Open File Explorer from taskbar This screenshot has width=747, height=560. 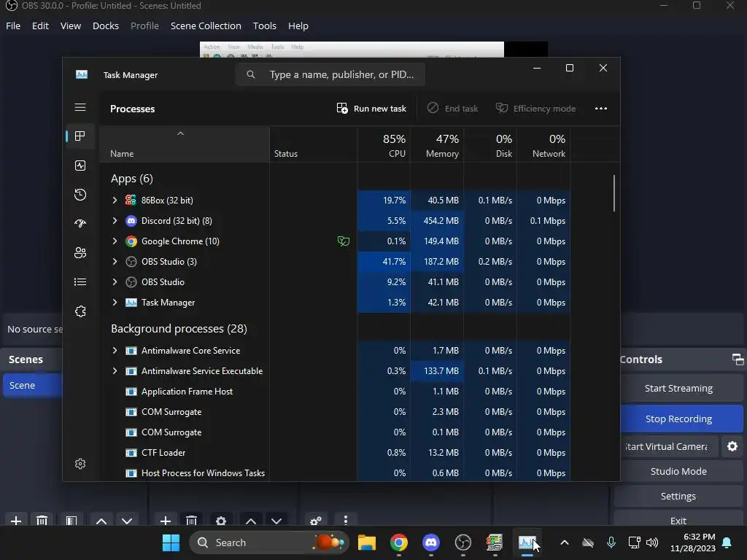pos(367,542)
